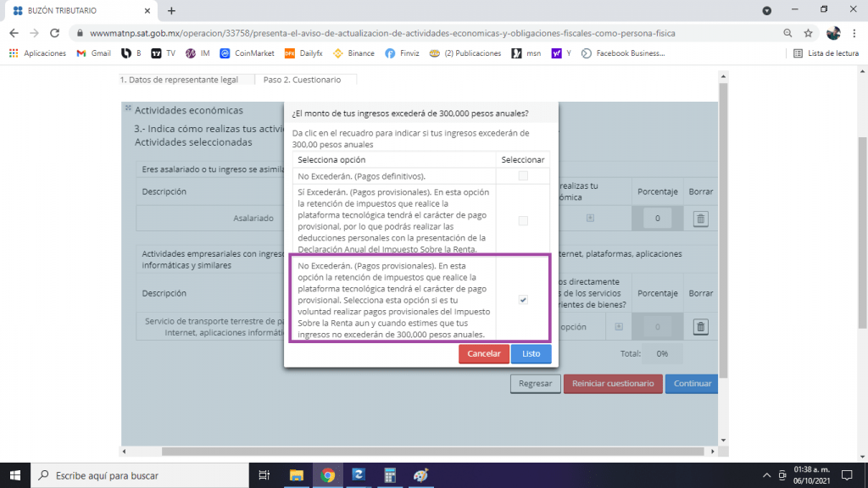Click the zoom magnifier icon in address bar
Screen dimensions: 868x488
[x=787, y=33]
